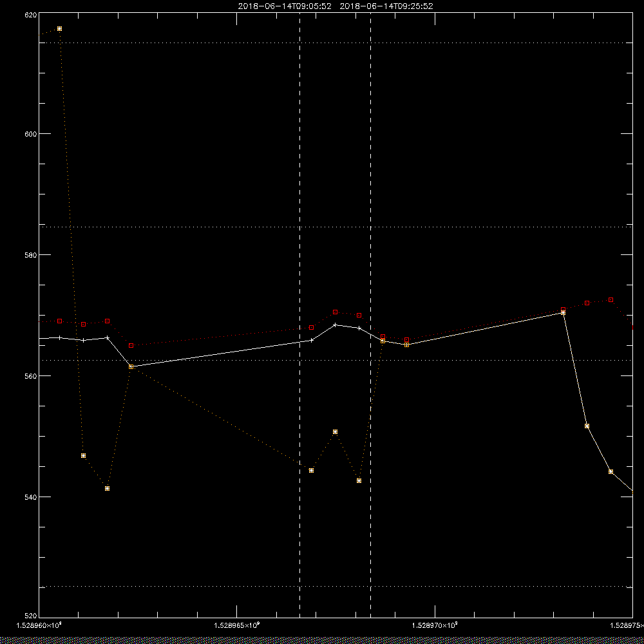Viewport: 644px width, 644px height.
Task: Pick the orange marker near 551 between dashed lines
Action: pyautogui.click(x=335, y=431)
